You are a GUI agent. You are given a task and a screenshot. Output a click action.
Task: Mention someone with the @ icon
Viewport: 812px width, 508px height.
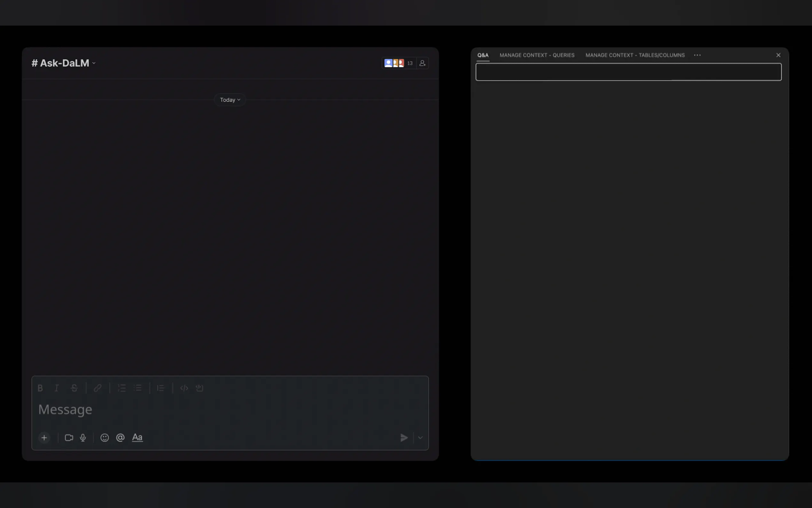coord(120,437)
